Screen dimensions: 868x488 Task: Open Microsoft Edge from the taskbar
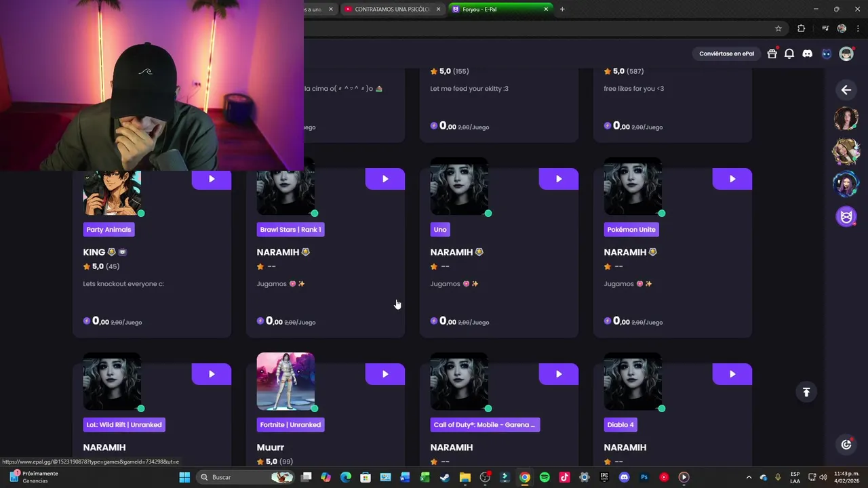click(345, 477)
